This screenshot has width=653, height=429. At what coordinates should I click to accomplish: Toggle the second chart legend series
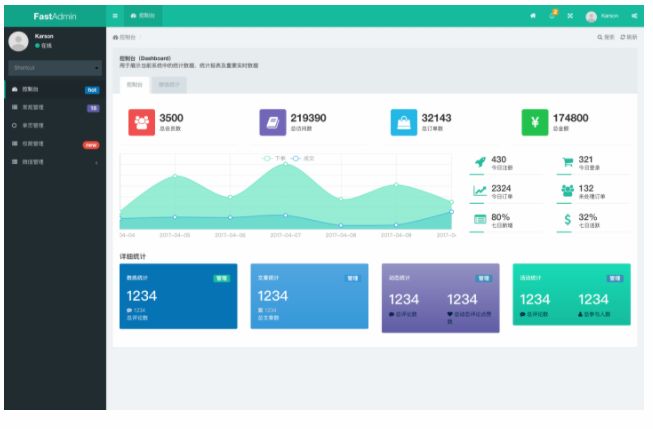click(x=303, y=158)
